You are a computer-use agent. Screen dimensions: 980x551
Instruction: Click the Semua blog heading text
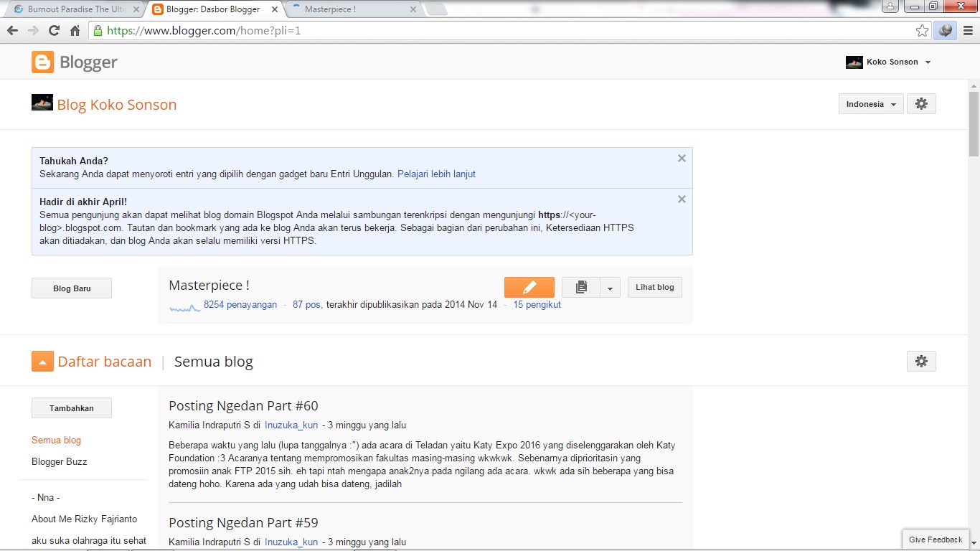point(214,362)
